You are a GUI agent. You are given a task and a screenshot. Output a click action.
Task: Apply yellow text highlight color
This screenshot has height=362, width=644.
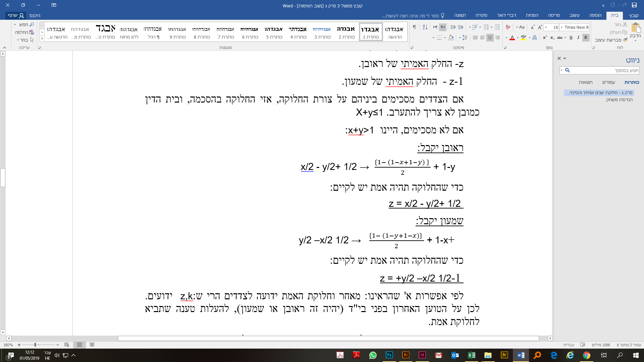[523, 38]
